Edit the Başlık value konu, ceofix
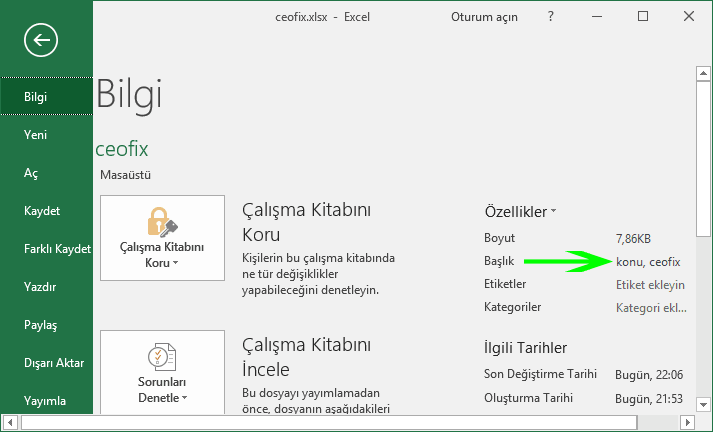The height and width of the screenshot is (432, 713). (x=648, y=261)
